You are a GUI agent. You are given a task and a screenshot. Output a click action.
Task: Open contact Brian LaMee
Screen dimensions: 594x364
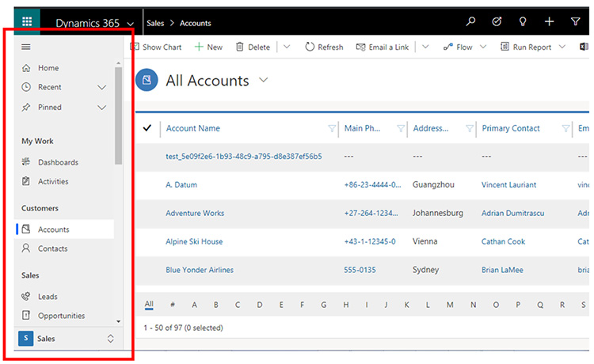pos(502,270)
